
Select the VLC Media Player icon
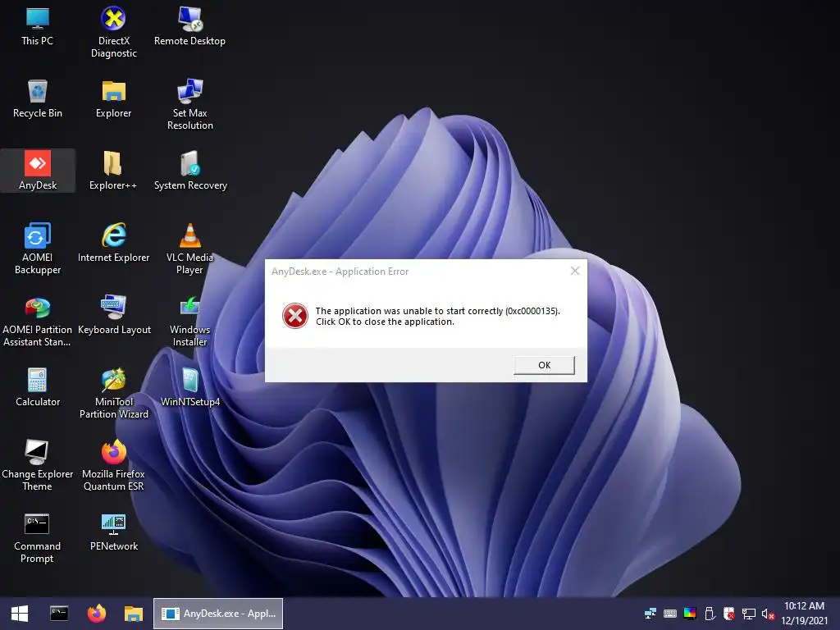tap(189, 249)
